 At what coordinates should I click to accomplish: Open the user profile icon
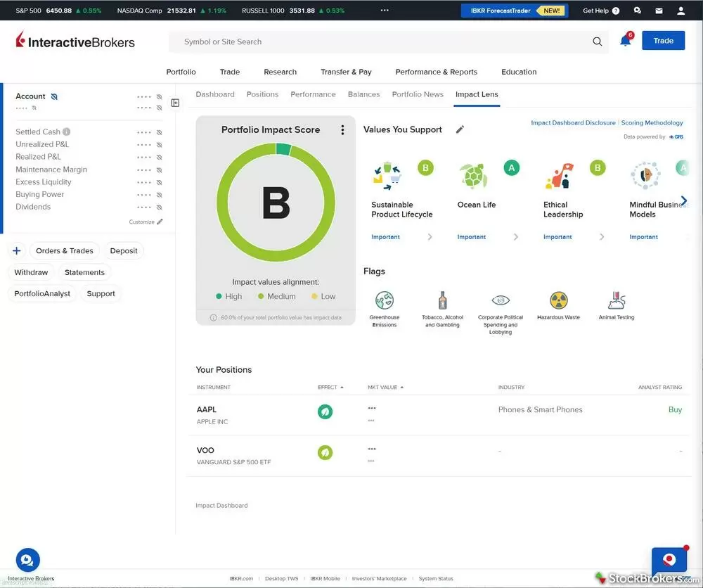click(681, 11)
